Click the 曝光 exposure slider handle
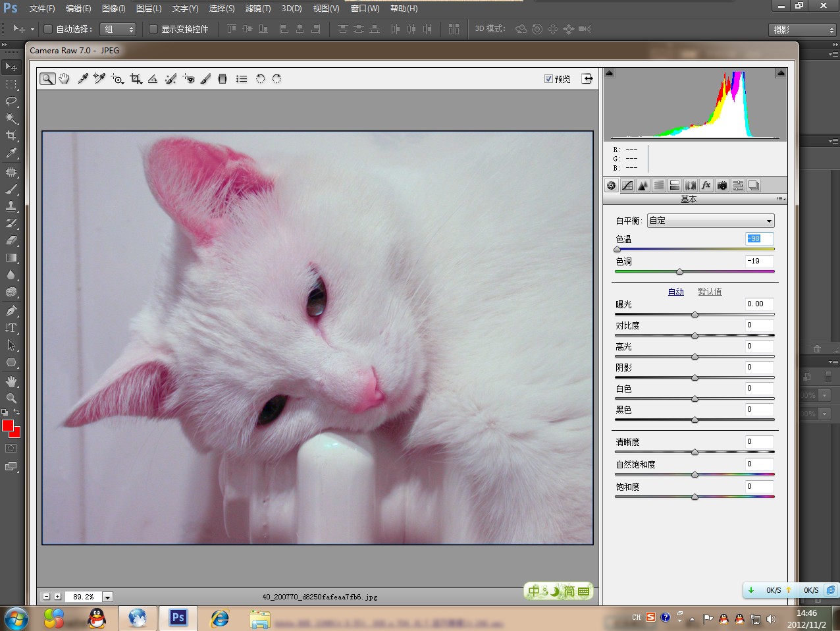The height and width of the screenshot is (631, 840). (695, 315)
